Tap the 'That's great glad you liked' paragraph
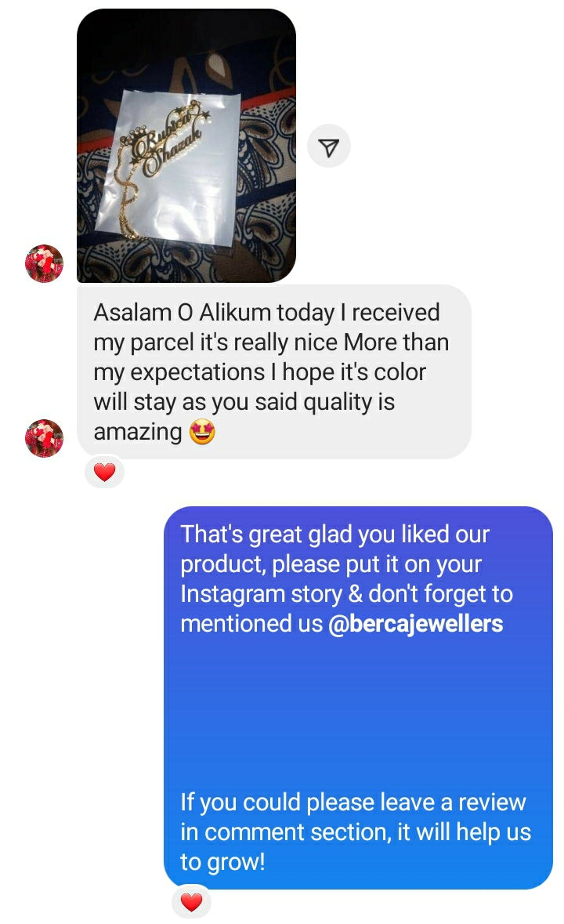Screen dimensions: 564x924 click(346, 578)
